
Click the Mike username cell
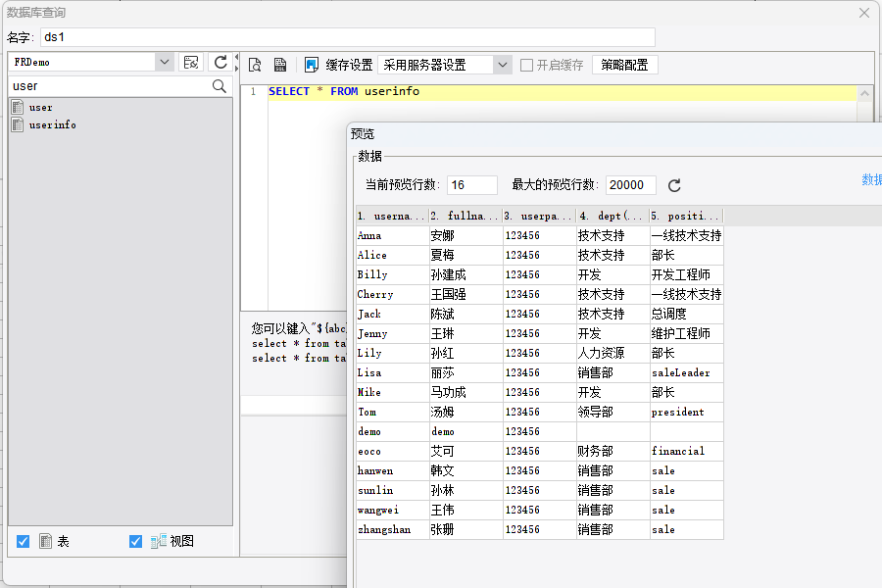[x=393, y=392]
